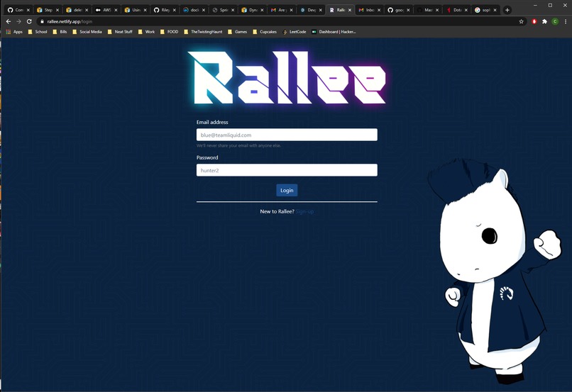Screen dimensions: 572x392
Task: Open the Extensions puzzle-piece icon
Action: [x=544, y=21]
